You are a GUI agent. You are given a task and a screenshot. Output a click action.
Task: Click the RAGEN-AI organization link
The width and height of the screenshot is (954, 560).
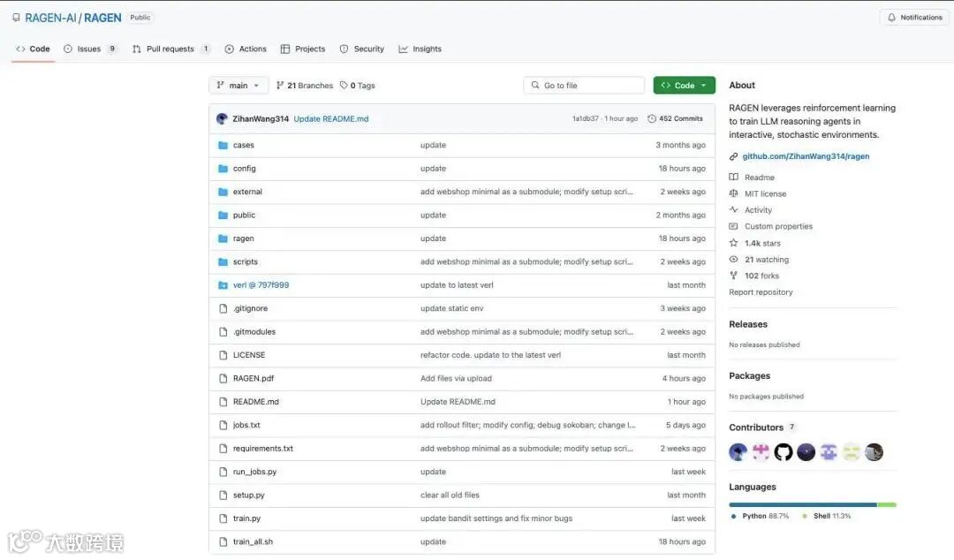pos(50,18)
